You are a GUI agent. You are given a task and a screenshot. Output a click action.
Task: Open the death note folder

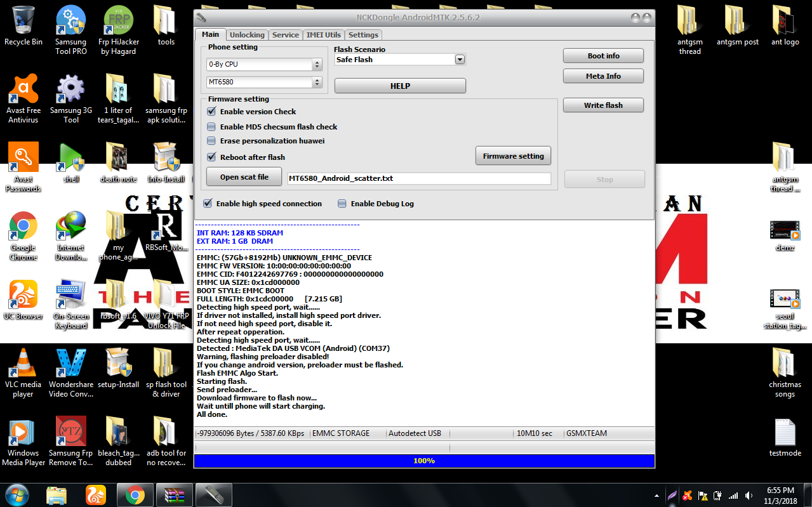pos(118,163)
